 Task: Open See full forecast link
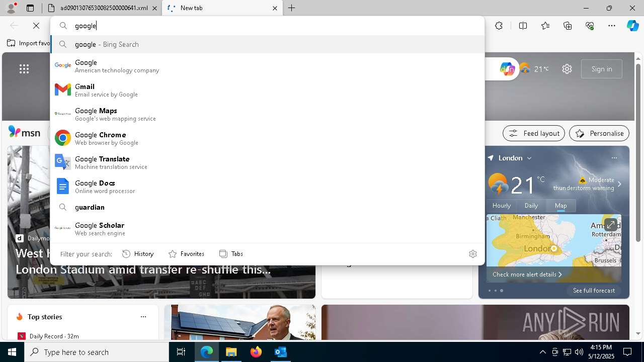point(594,291)
